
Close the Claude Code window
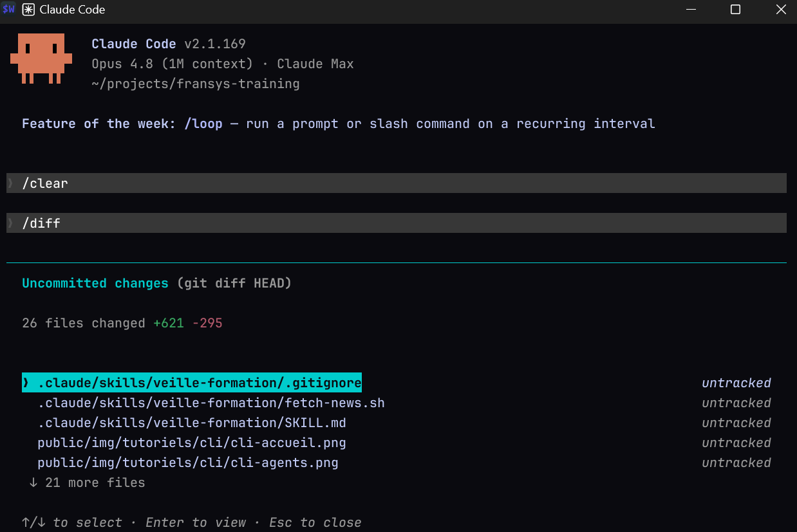[x=780, y=10]
